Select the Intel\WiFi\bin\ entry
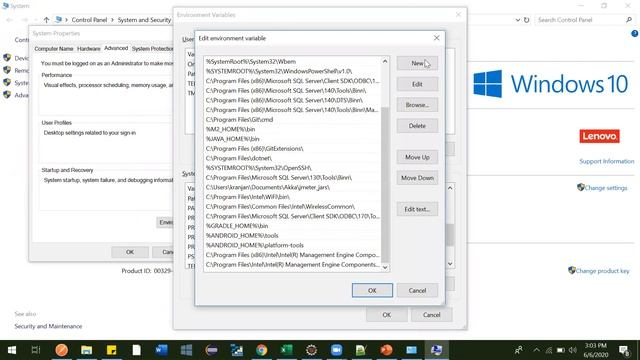The image size is (640, 360). 292,197
